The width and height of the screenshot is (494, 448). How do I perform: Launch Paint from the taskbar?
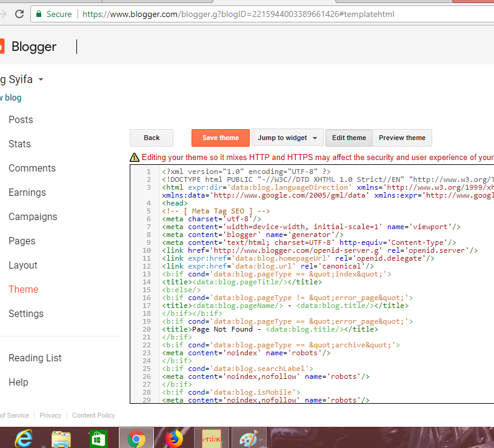pyautogui.click(x=249, y=437)
